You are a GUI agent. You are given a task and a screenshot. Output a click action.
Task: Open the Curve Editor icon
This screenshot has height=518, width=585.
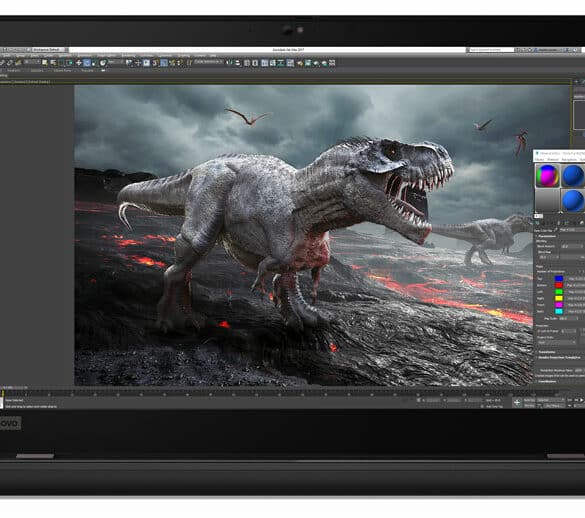tap(273, 62)
